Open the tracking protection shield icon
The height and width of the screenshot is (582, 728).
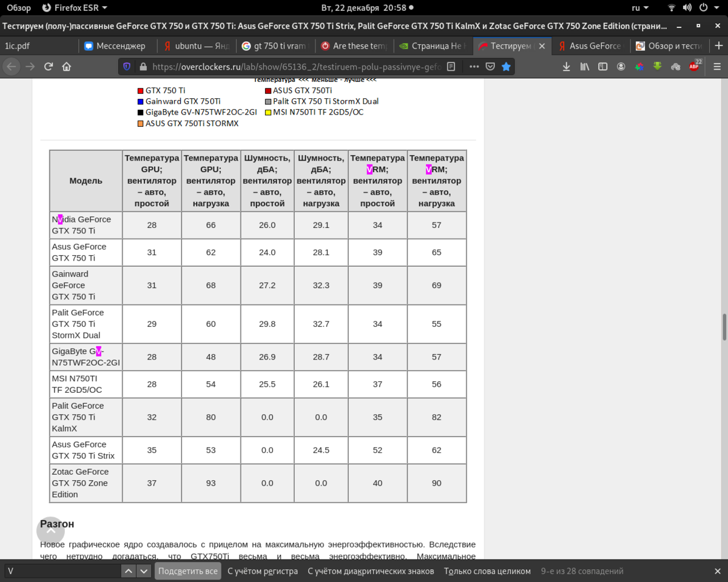point(127,67)
